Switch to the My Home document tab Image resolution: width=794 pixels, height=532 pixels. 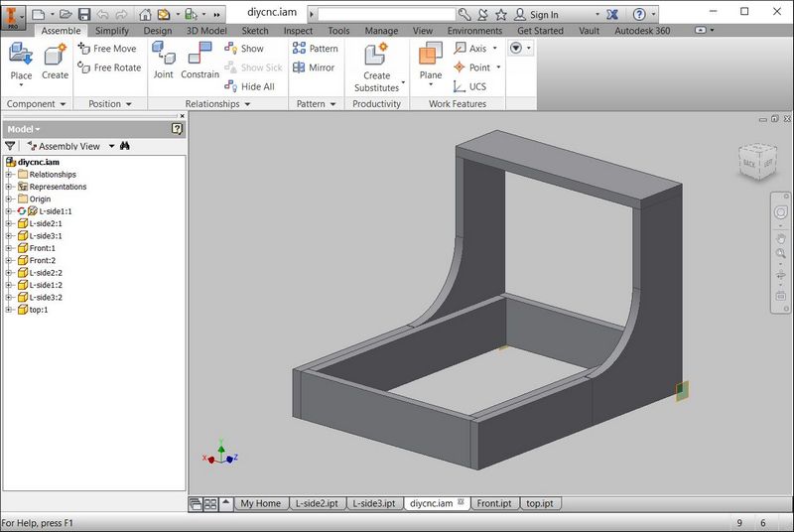click(x=260, y=503)
